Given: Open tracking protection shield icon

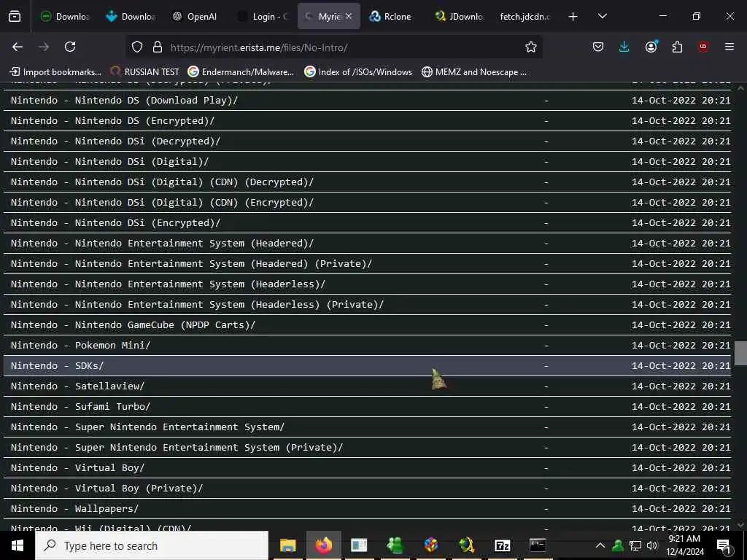Looking at the screenshot, I should point(137,47).
